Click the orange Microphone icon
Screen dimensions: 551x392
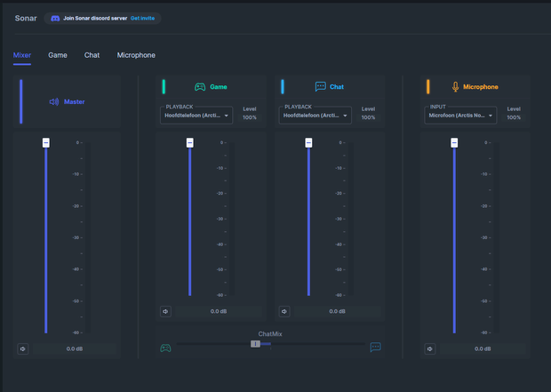coord(455,87)
